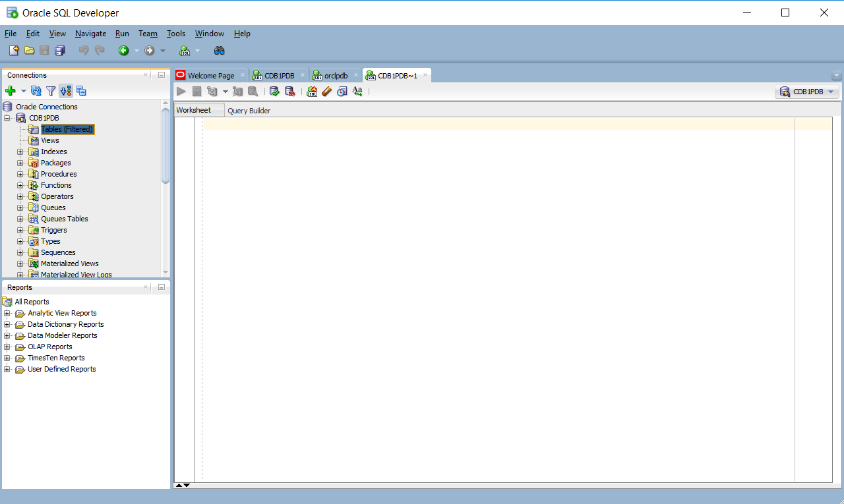Click the SQL Tuning Advisor icon
Screen dimensions: 844x504
[253, 92]
